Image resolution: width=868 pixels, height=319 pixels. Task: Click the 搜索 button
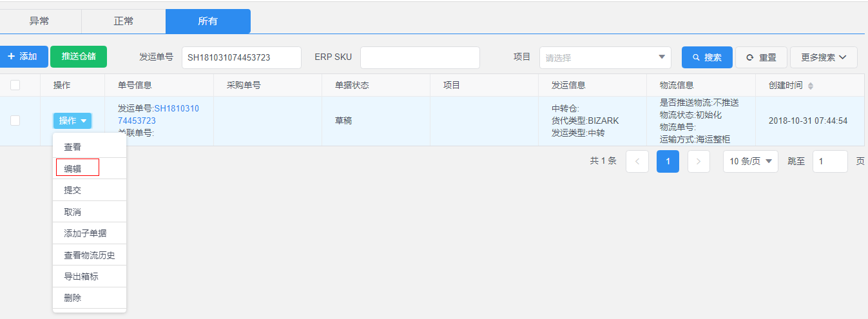point(707,57)
